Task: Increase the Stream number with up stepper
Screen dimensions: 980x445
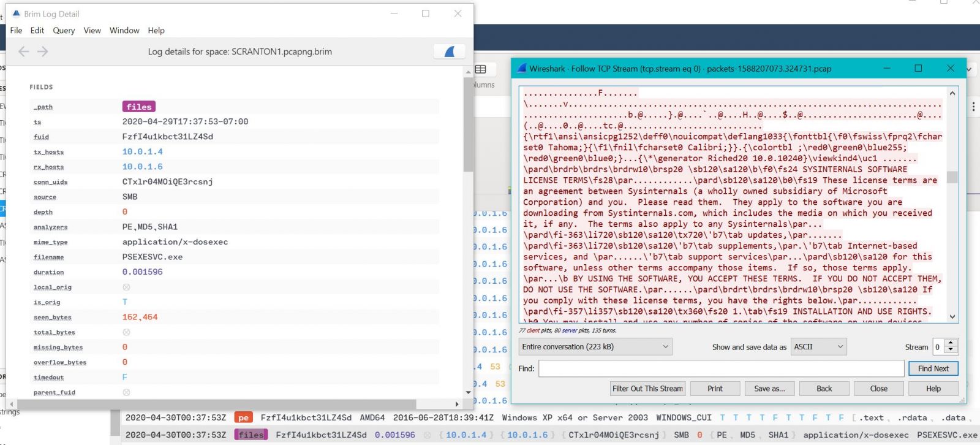Action: pos(951,343)
